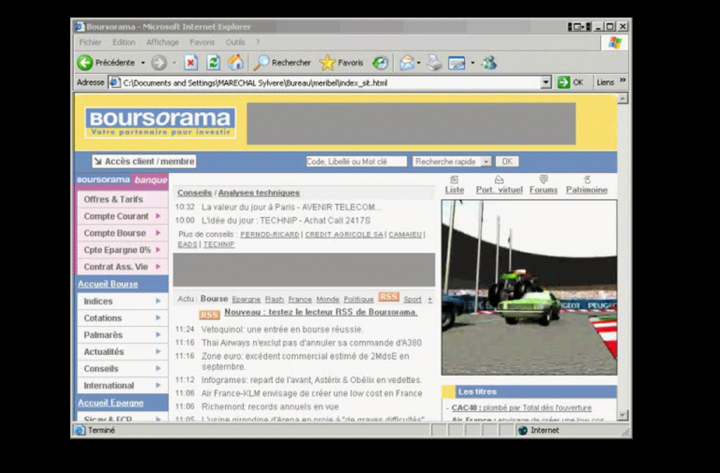Expand the Indices menu arrow
This screenshot has height=473, width=720.
click(x=158, y=301)
